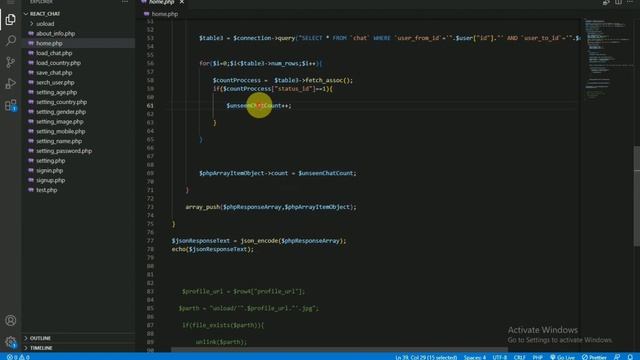The width and height of the screenshot is (640, 360).
Task: Click home.php in the breadcrumb
Action: (x=164, y=14)
